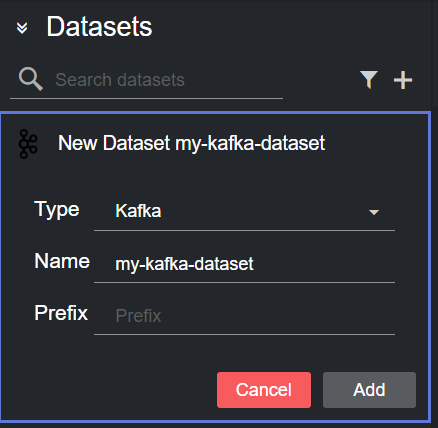The height and width of the screenshot is (428, 438).
Task: Cancel the new dataset creation
Action: pyautogui.click(x=264, y=390)
